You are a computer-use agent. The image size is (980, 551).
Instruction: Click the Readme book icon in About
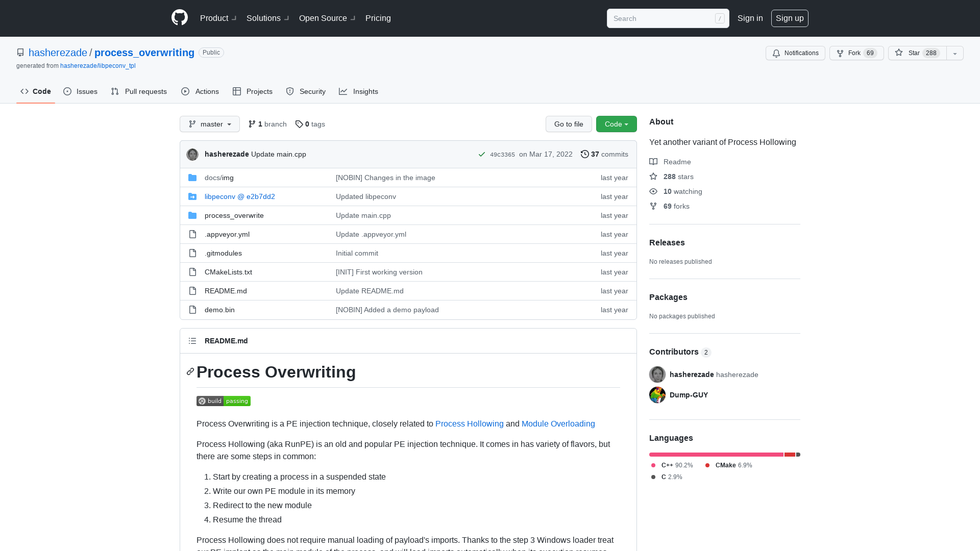[653, 162]
